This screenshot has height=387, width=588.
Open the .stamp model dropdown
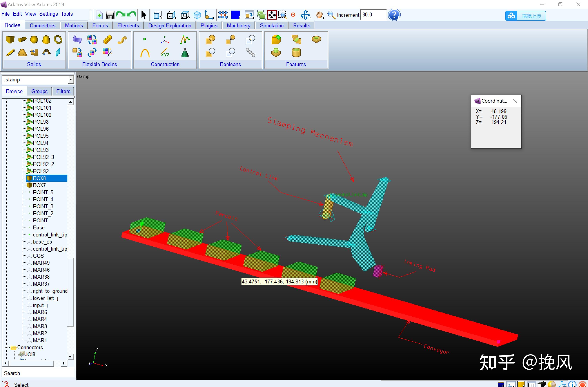tap(71, 80)
